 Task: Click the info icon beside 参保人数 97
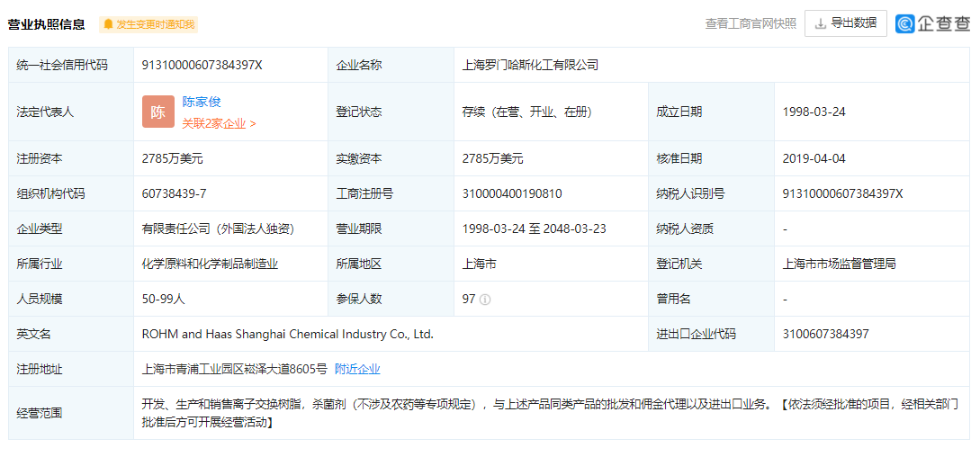[485, 300]
